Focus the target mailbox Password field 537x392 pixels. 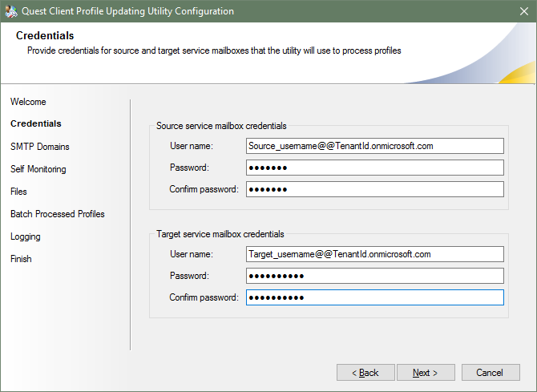pyautogui.click(x=374, y=276)
